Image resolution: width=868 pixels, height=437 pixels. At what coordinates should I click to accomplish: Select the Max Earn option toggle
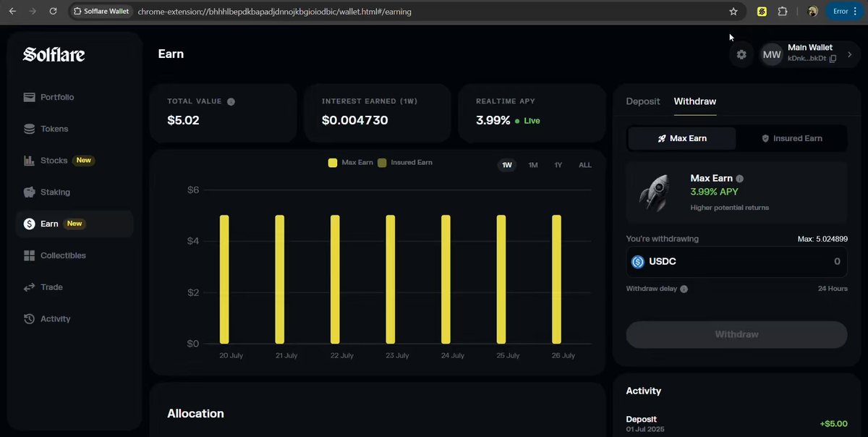pos(682,138)
